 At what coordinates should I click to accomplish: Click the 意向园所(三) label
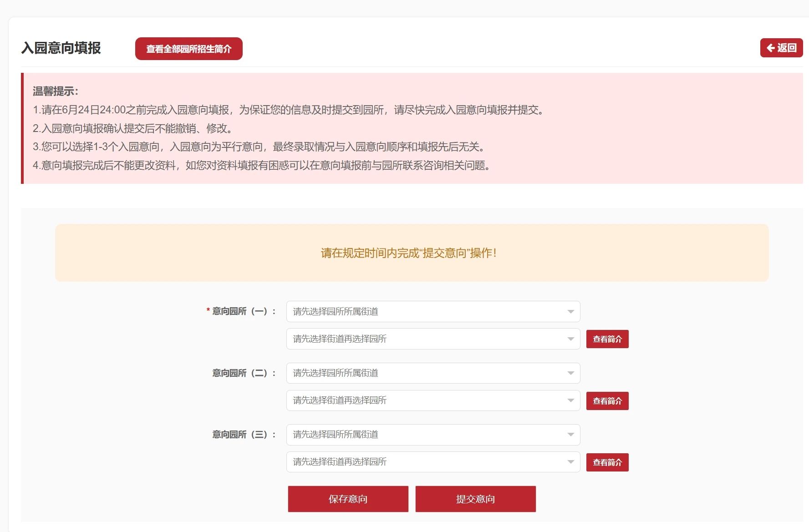(x=244, y=435)
